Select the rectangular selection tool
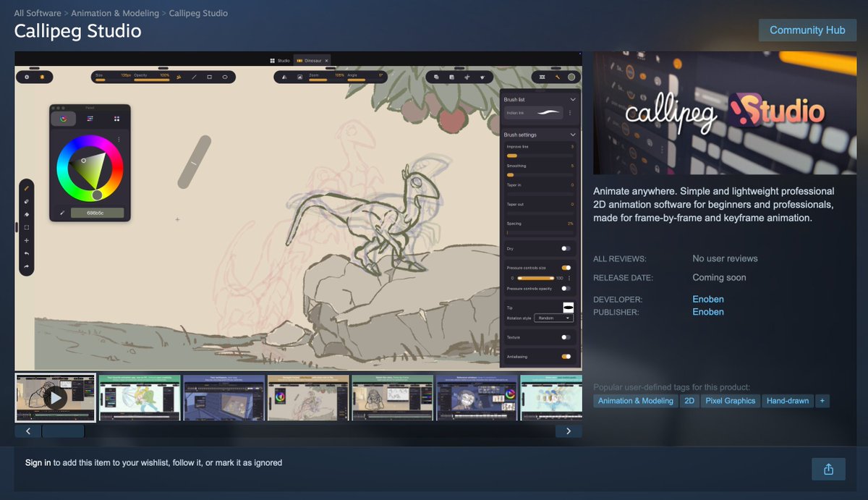868x500 pixels. [x=27, y=227]
